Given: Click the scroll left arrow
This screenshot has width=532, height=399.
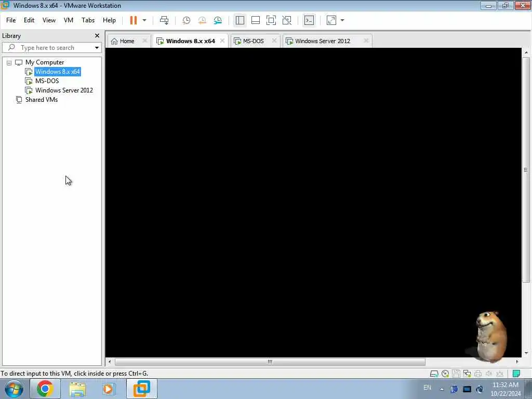Looking at the screenshot, I should point(110,362).
